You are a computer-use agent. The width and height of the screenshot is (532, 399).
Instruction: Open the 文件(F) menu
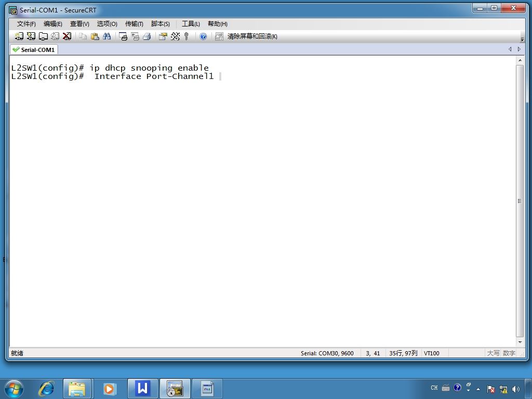pyautogui.click(x=26, y=24)
